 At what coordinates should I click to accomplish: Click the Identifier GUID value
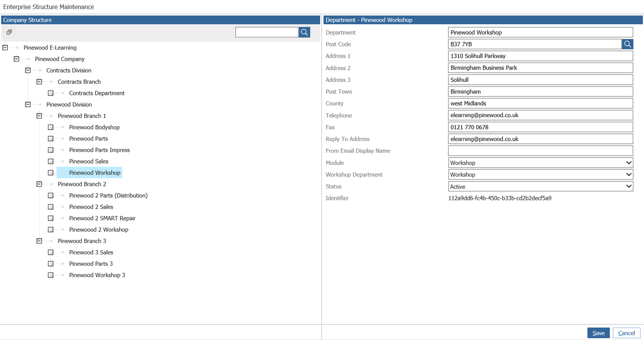point(500,198)
